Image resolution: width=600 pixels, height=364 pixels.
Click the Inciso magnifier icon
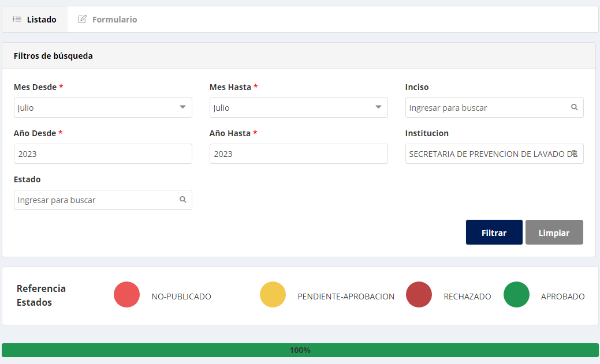click(575, 107)
